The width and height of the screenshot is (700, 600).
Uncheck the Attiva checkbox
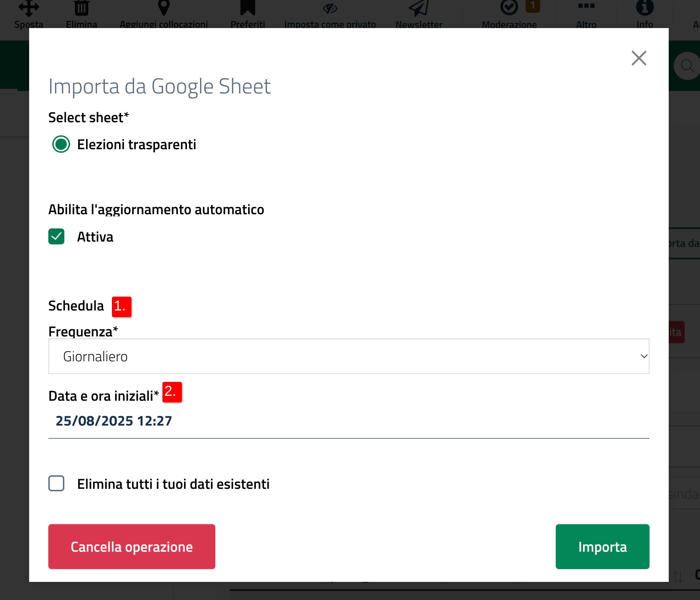(56, 237)
